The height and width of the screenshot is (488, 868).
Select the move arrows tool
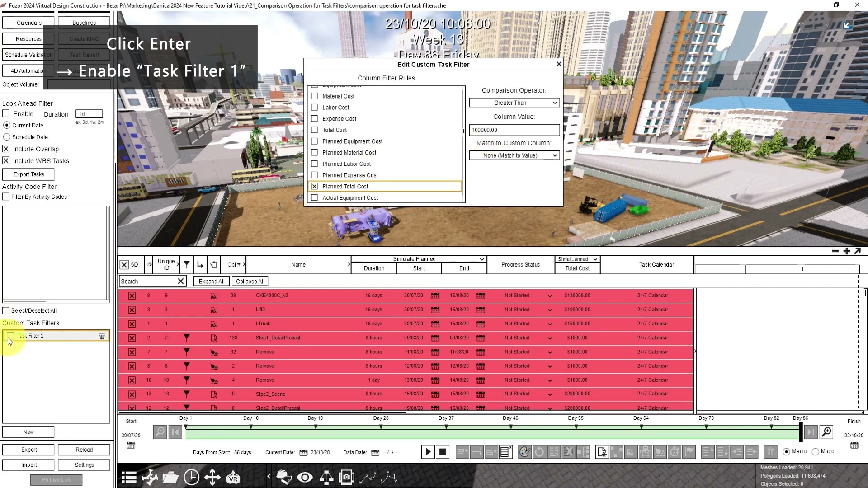click(x=212, y=478)
